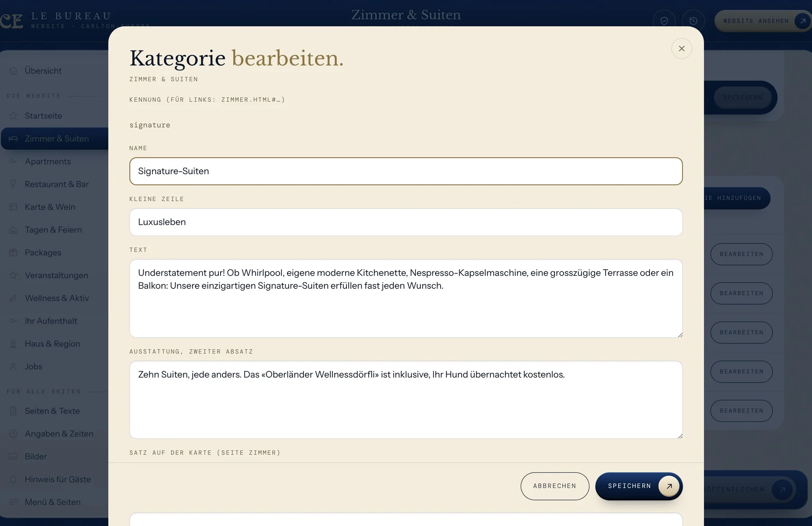The height and width of the screenshot is (526, 812).
Task: Click the Ausstattung zweiter Absatz textarea
Action: click(x=406, y=400)
